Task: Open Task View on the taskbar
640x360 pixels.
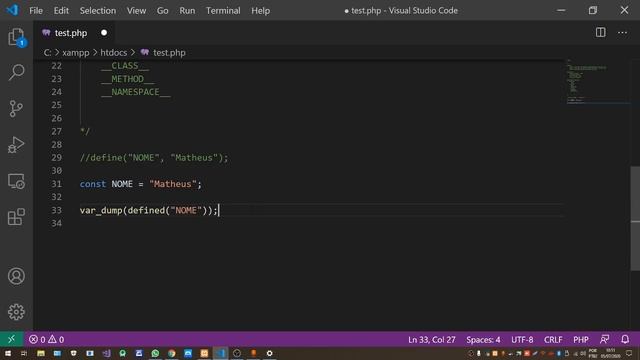Action: 24,353
